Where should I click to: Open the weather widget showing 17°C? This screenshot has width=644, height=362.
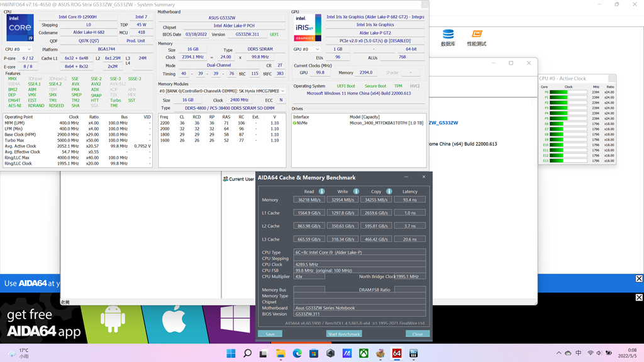[x=18, y=353]
